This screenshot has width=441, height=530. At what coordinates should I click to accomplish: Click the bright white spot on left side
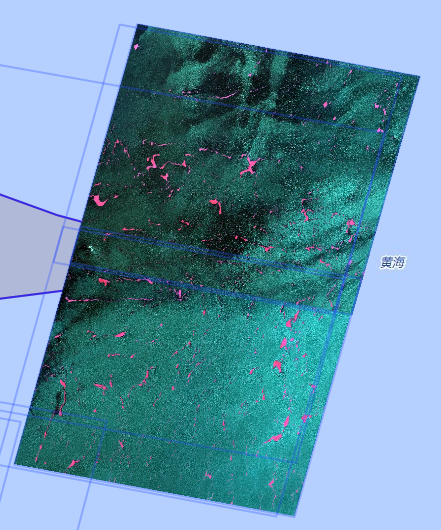(90, 249)
